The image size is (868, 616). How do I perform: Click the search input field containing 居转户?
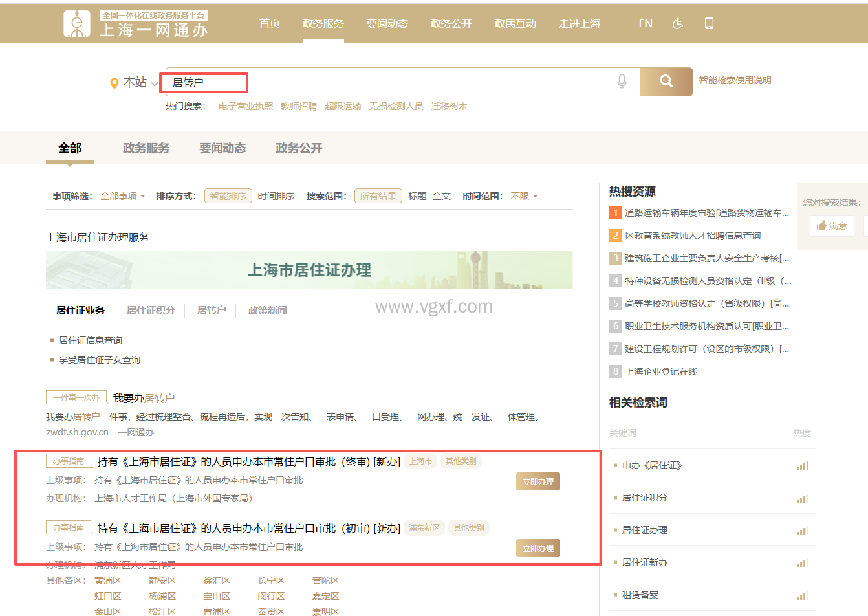coord(388,82)
